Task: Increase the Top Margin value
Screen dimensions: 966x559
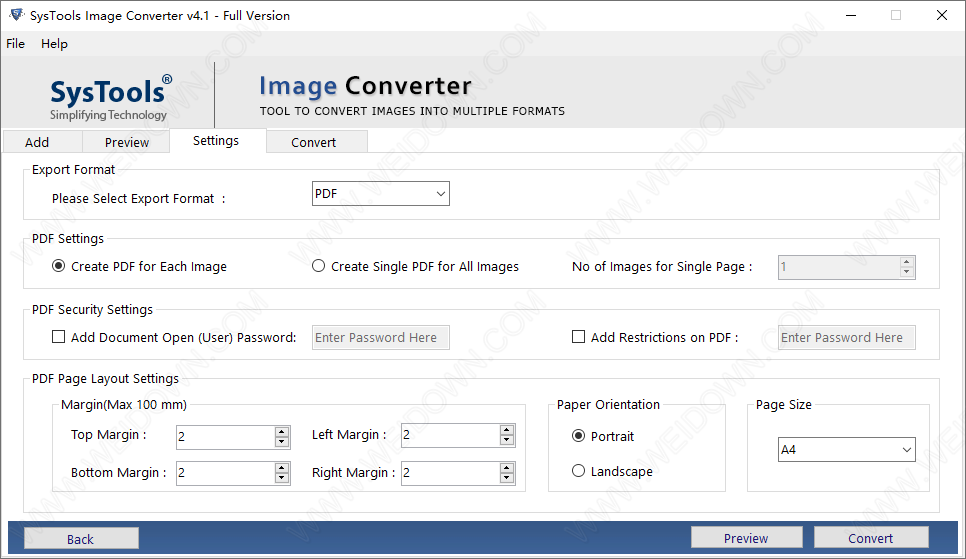Action: pos(282,432)
